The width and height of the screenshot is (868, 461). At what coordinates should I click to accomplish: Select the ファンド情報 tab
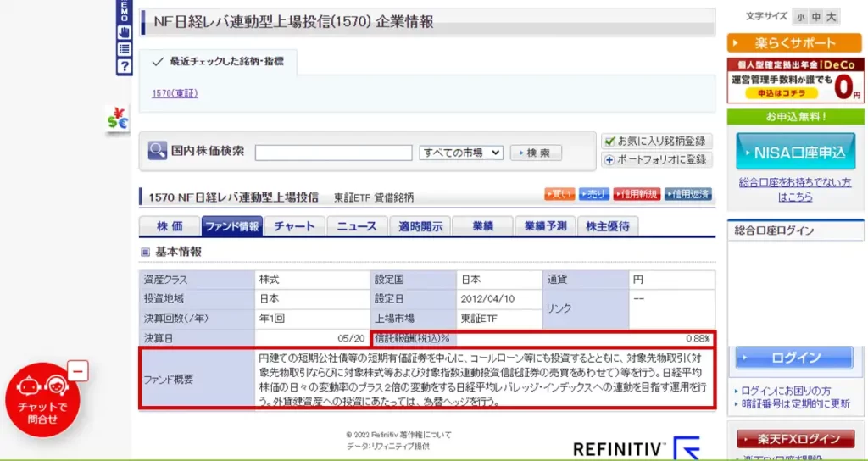coord(232,225)
